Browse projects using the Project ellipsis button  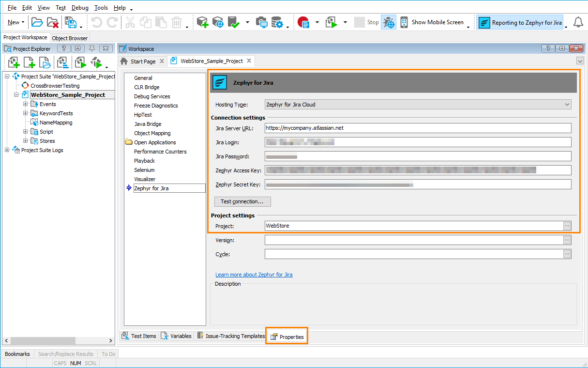pyautogui.click(x=566, y=225)
